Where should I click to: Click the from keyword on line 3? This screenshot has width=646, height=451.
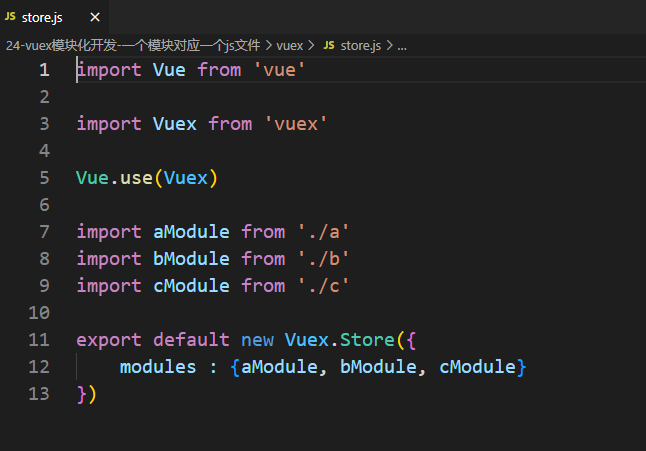[230, 124]
